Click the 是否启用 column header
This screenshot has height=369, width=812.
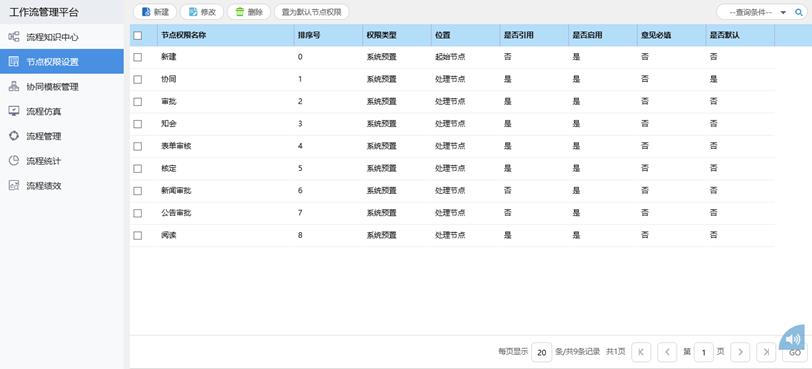603,36
